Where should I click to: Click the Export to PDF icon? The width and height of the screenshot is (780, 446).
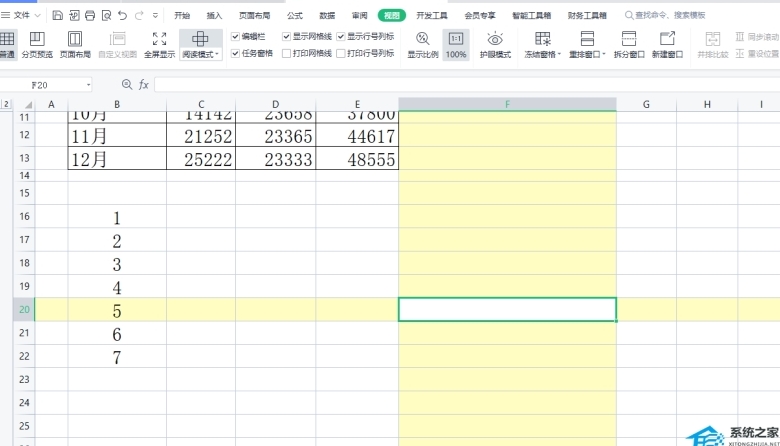click(x=74, y=15)
